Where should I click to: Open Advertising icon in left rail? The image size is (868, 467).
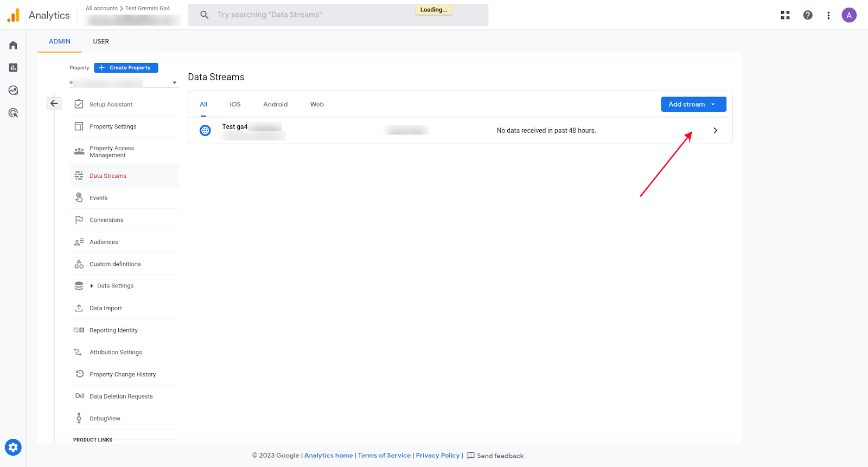click(13, 113)
